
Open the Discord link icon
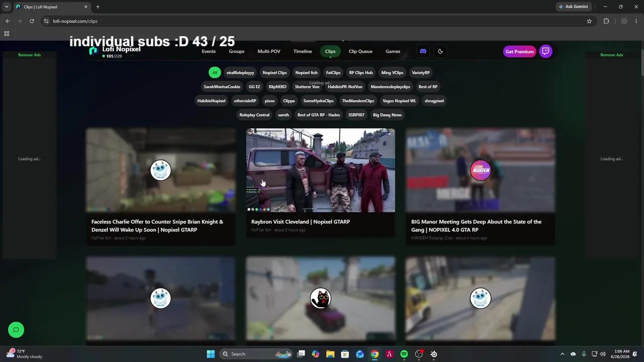(x=423, y=51)
